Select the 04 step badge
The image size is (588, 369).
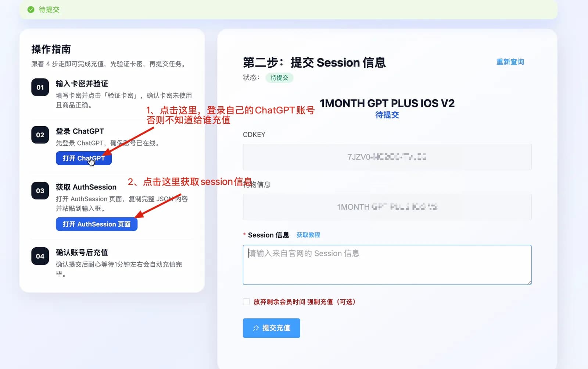coord(40,256)
